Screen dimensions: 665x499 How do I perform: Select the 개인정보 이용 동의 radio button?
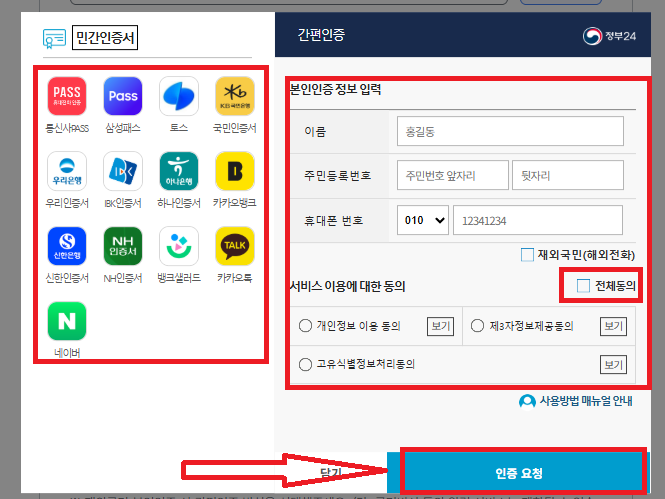[305, 326]
